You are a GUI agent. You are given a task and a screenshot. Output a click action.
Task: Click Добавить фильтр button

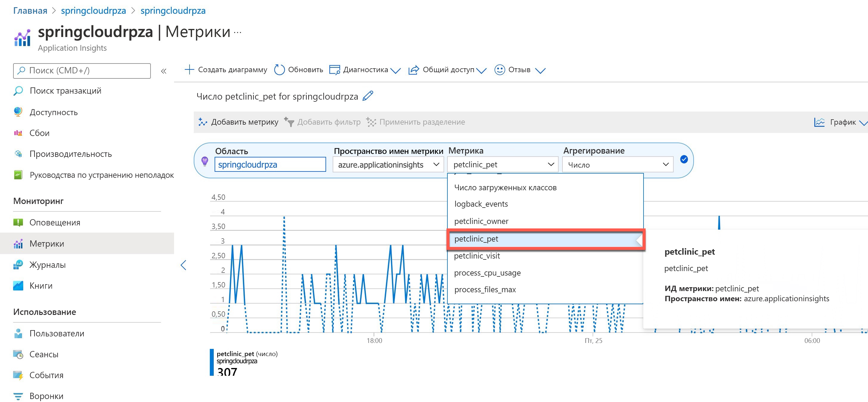(x=323, y=122)
